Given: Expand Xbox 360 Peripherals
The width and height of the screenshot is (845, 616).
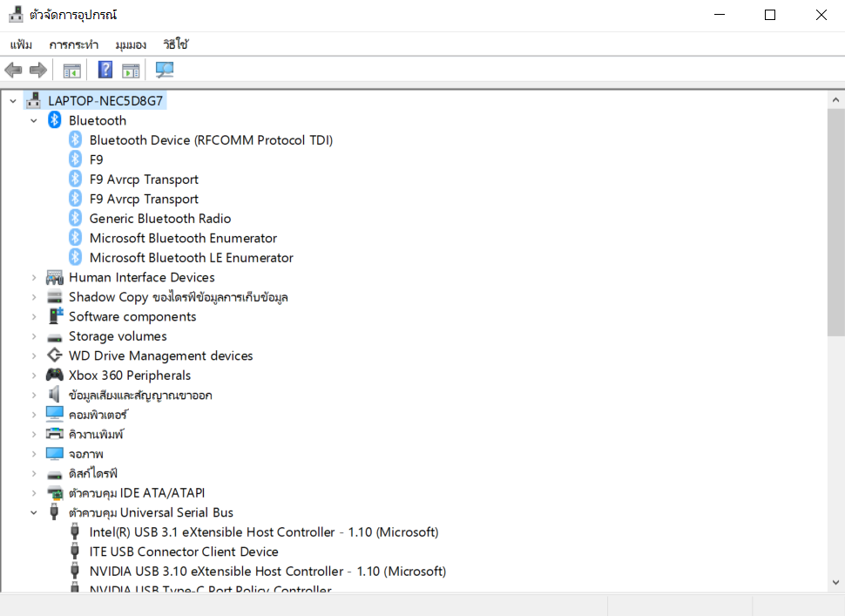Looking at the screenshot, I should coord(34,376).
